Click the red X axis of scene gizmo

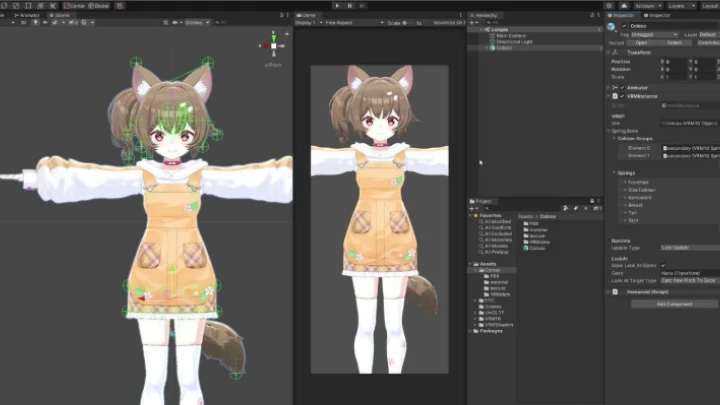[x=264, y=46]
